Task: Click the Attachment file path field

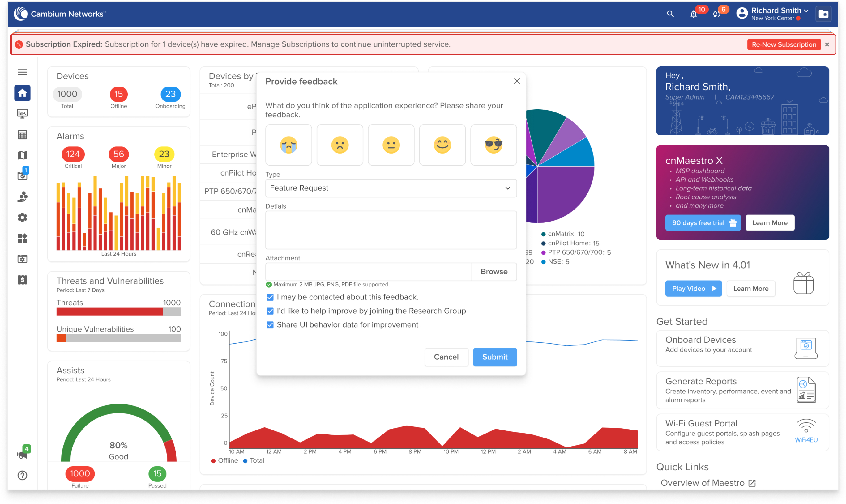Action: 368,272
